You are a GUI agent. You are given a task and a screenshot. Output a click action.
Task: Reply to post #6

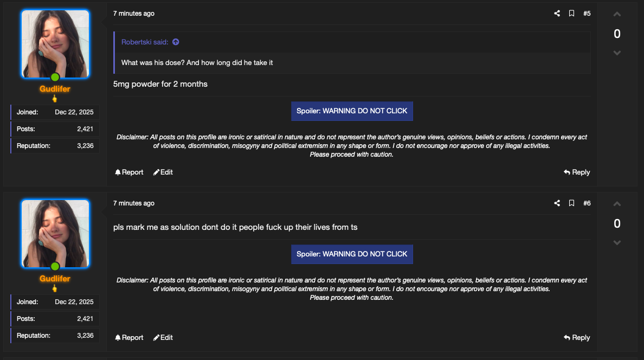(x=577, y=337)
